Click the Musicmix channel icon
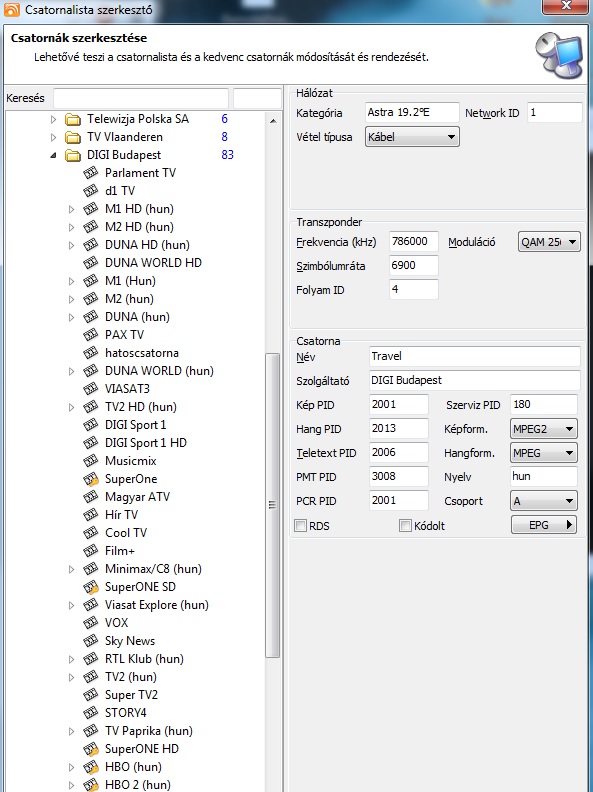The height and width of the screenshot is (792, 593). [x=90, y=461]
